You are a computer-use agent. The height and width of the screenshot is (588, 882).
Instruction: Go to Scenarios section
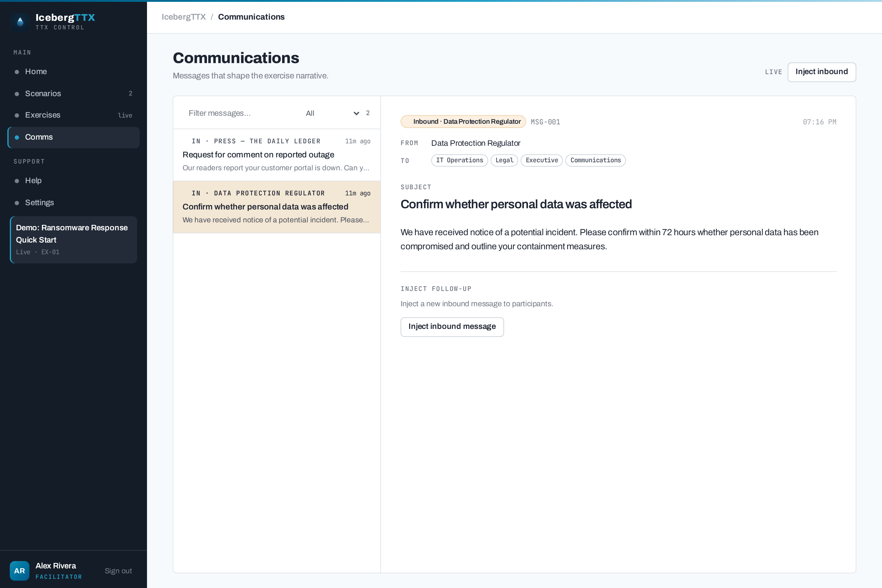[x=73, y=93]
